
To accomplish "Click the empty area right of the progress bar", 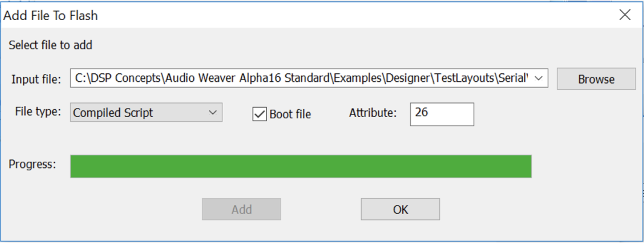I will point(585,166).
